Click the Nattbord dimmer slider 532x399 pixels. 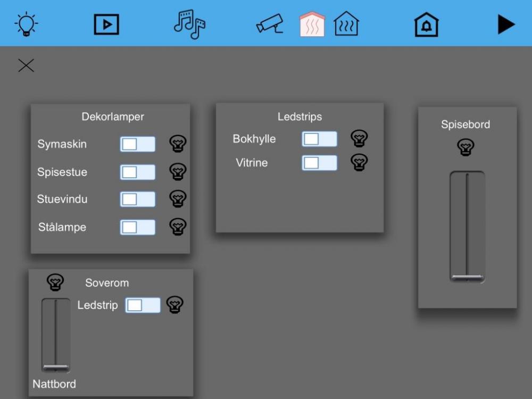coord(56,335)
